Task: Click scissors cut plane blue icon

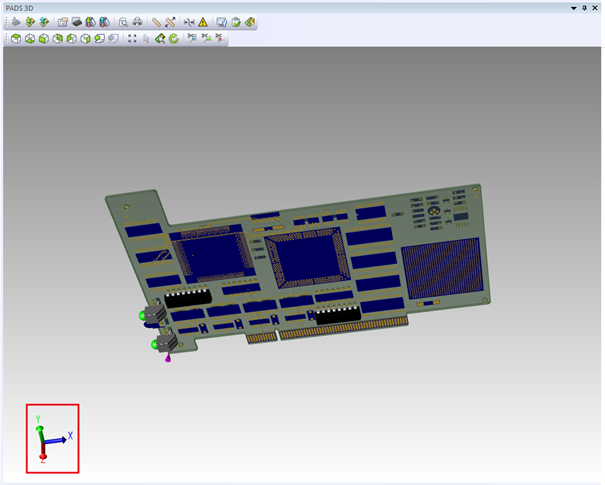Action: (192, 38)
